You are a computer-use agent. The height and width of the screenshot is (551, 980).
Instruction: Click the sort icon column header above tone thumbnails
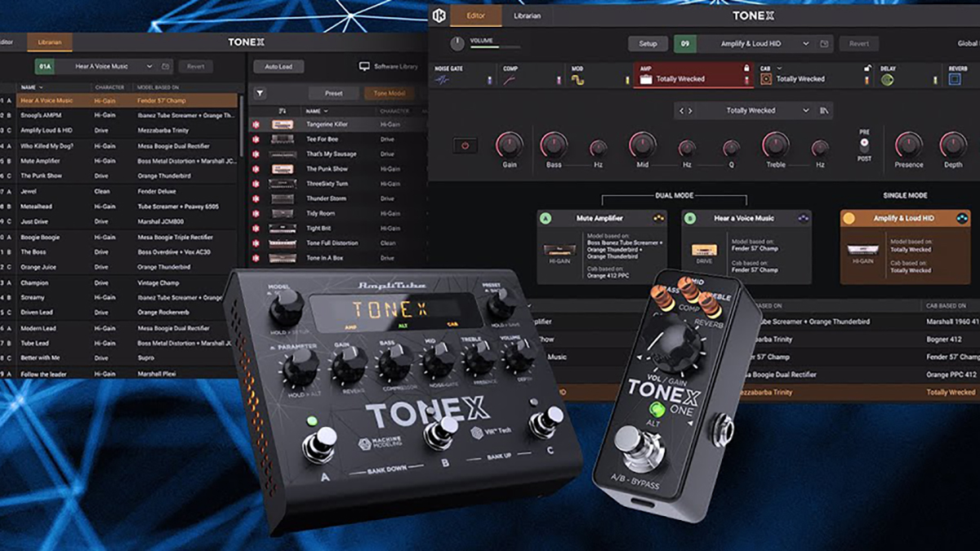point(283,111)
